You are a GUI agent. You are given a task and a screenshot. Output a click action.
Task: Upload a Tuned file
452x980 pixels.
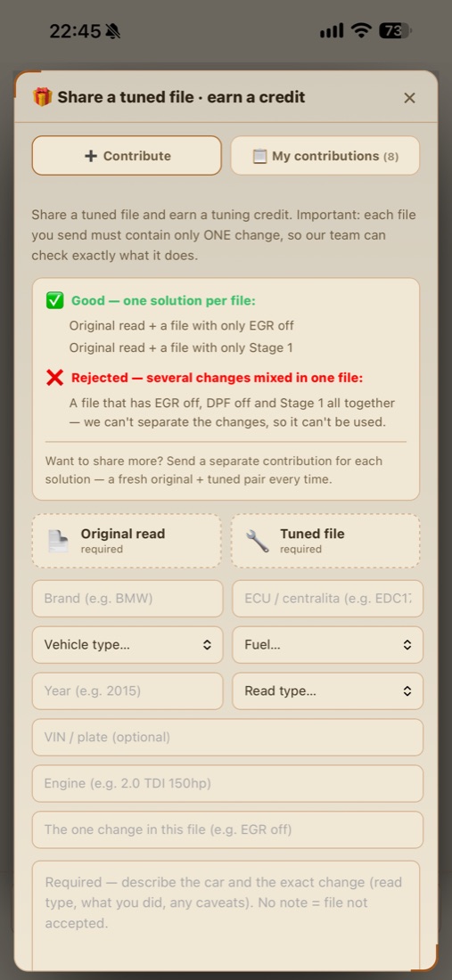325,541
